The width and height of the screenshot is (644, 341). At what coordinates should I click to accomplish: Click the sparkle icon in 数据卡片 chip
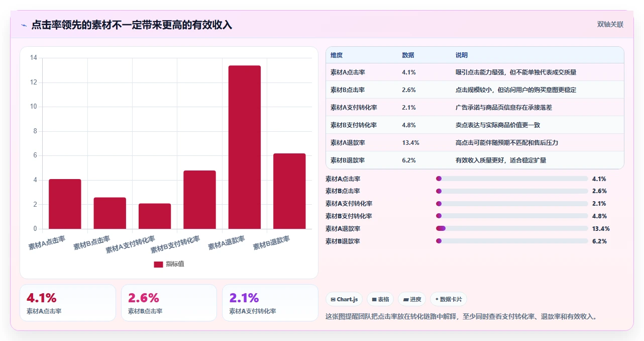[x=437, y=299]
